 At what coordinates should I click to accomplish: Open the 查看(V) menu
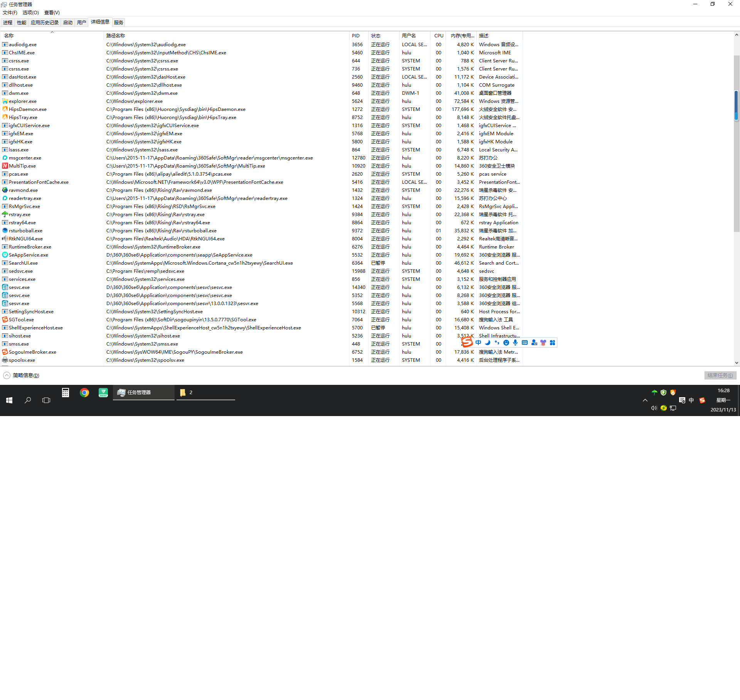(x=52, y=13)
